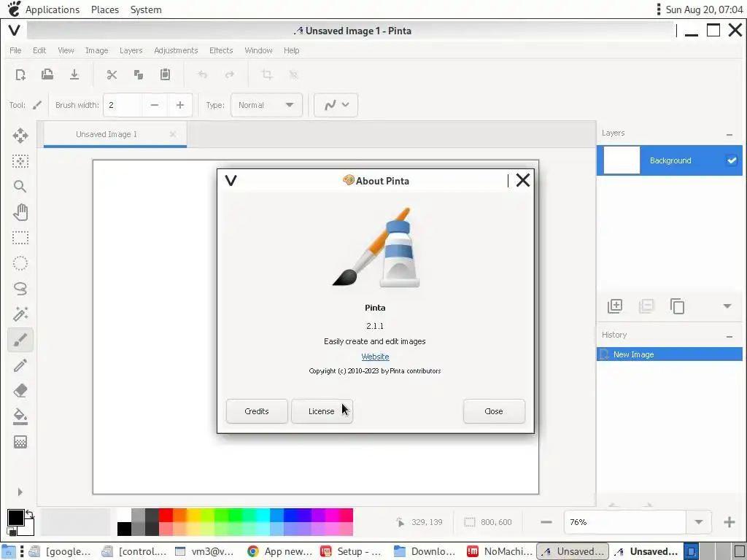Click the New Image toolbar icon
This screenshot has width=747, height=560.
20,75
